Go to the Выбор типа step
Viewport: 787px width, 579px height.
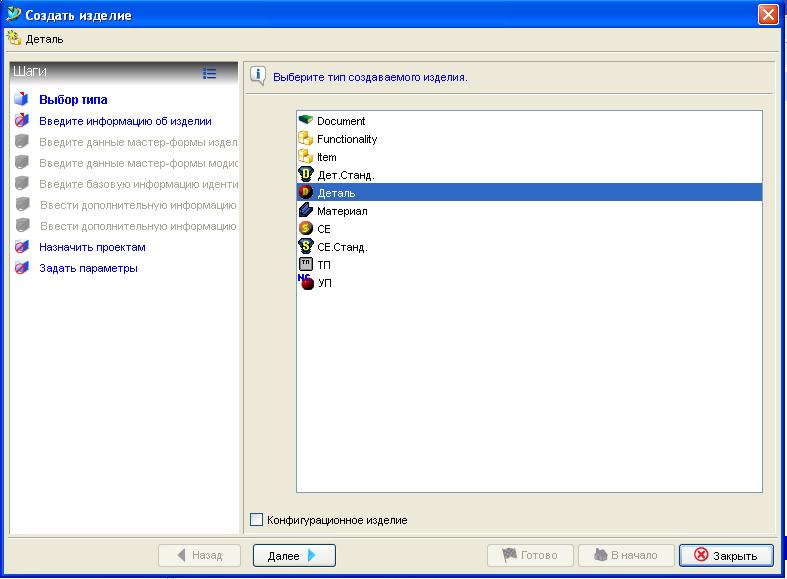tap(73, 99)
